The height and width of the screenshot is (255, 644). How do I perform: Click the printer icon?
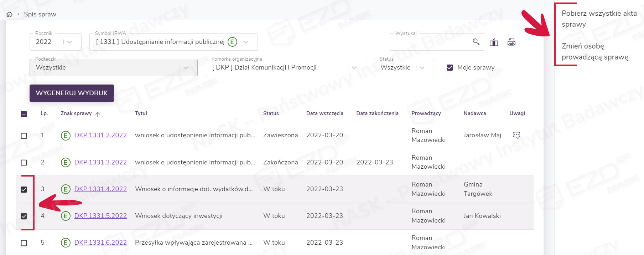511,42
